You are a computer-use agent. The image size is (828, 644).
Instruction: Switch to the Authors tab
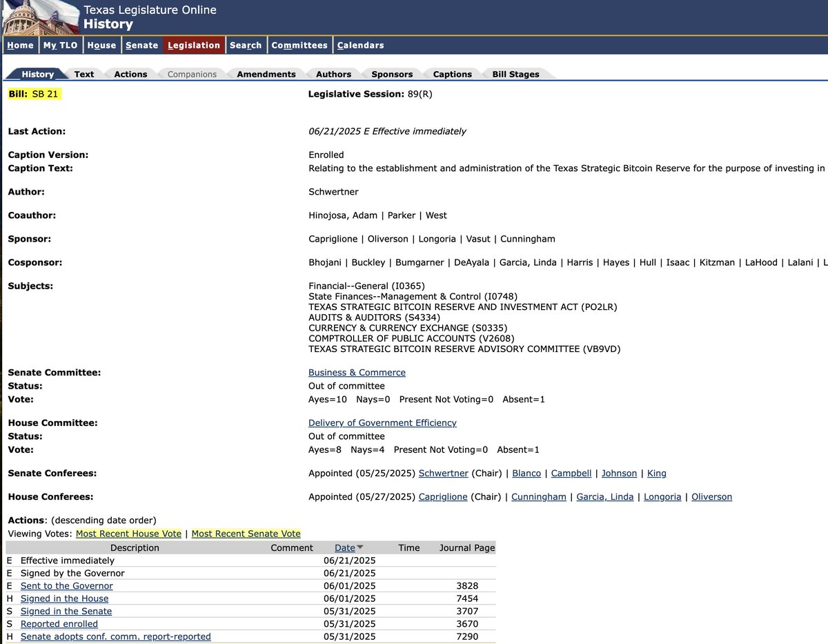tap(334, 74)
